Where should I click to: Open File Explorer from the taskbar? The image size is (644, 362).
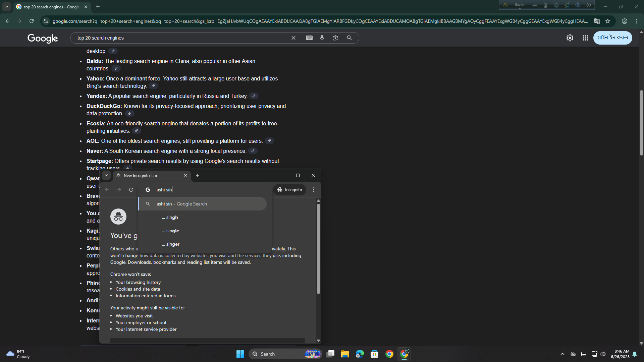coord(345,354)
